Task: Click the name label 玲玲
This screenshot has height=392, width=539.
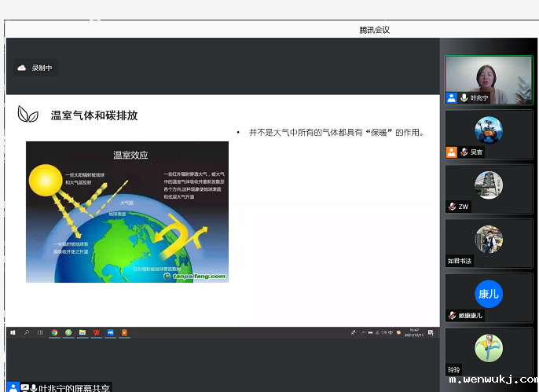Action: coord(454,370)
